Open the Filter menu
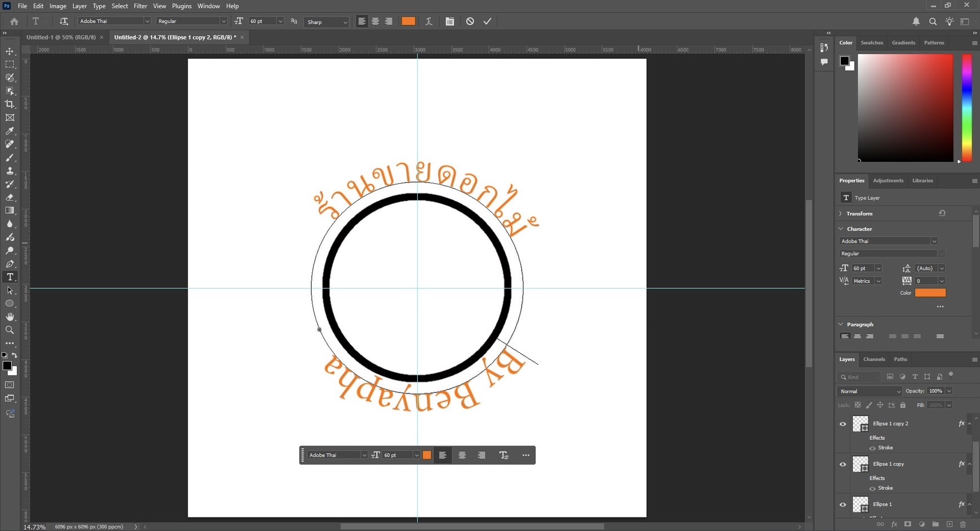This screenshot has height=531, width=980. (140, 6)
